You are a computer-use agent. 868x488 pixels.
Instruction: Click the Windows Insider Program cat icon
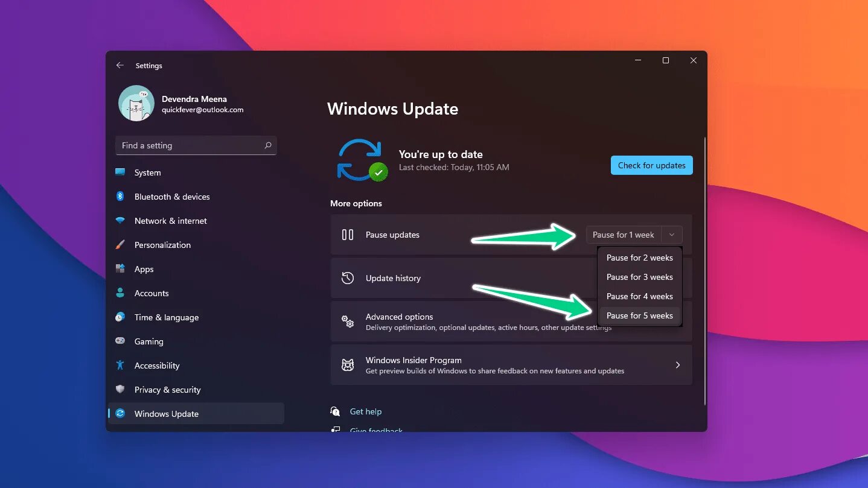tap(348, 365)
